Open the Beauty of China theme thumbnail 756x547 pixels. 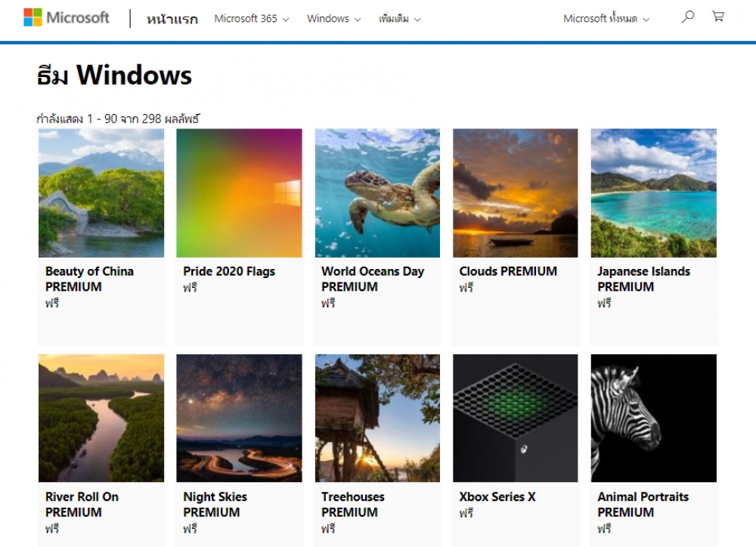click(x=101, y=193)
